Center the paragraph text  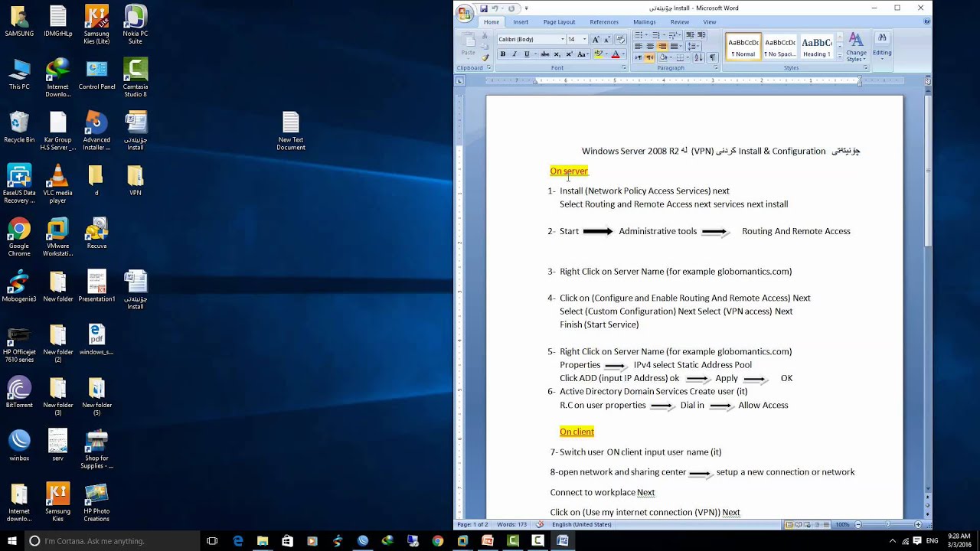pyautogui.click(x=650, y=46)
